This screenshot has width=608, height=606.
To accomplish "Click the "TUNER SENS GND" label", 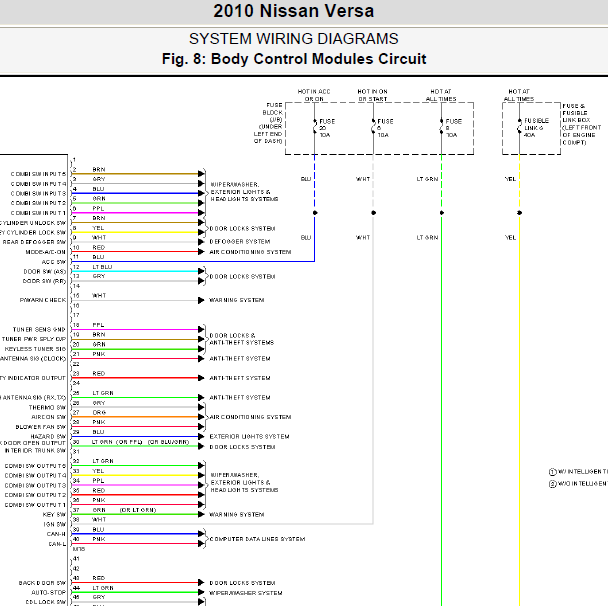I will point(39,330).
